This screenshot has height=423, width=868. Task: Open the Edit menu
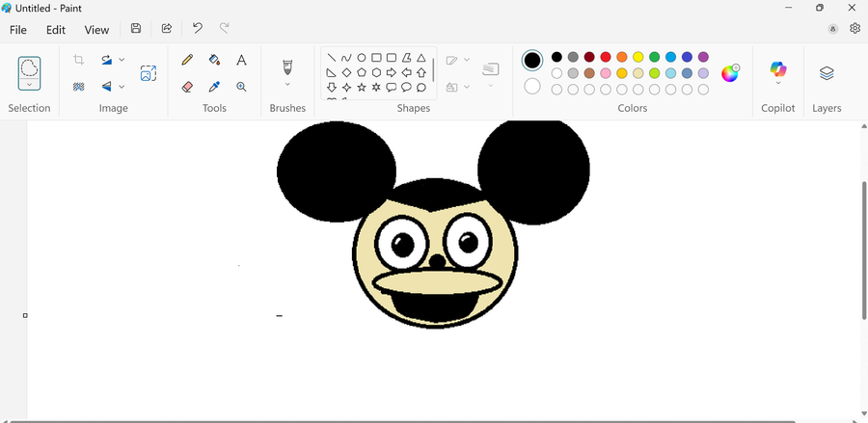click(x=55, y=30)
